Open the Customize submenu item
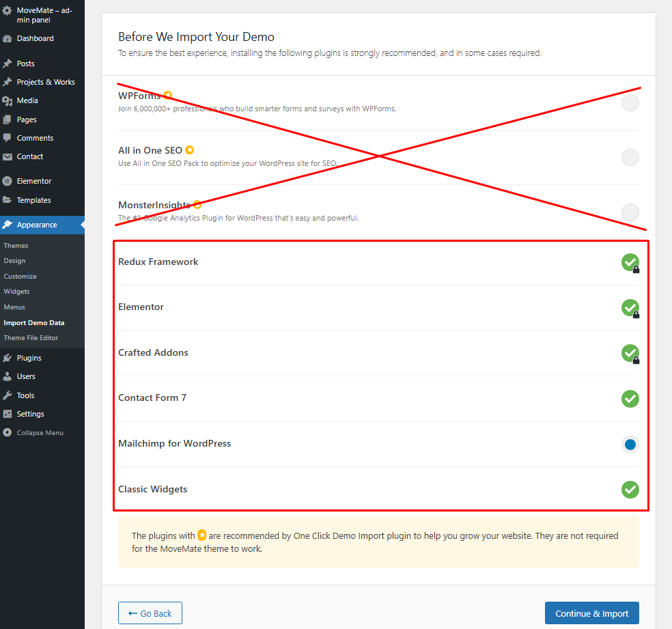Image resolution: width=672 pixels, height=629 pixels. point(20,277)
